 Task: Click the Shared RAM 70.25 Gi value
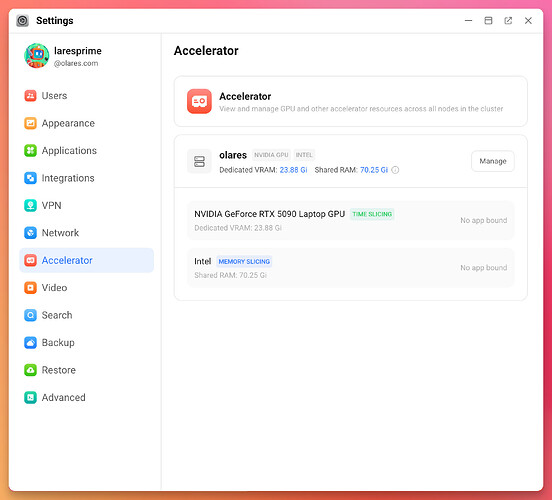pyautogui.click(x=374, y=170)
